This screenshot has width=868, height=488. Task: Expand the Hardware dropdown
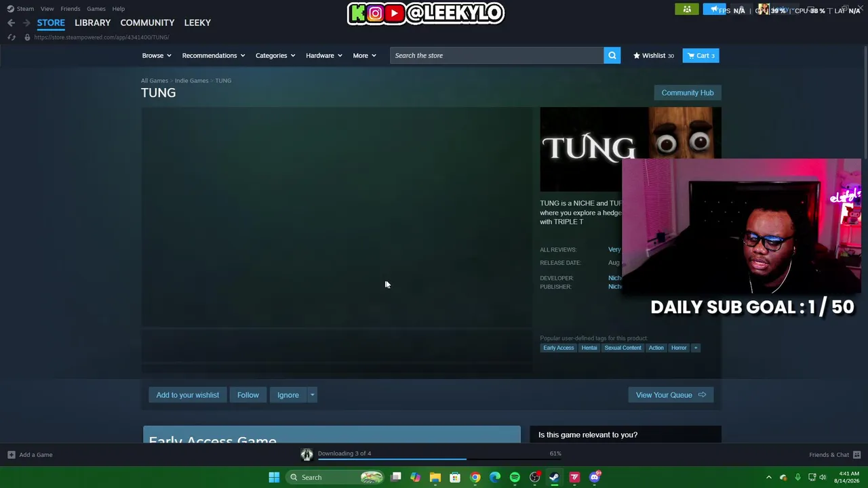click(324, 56)
